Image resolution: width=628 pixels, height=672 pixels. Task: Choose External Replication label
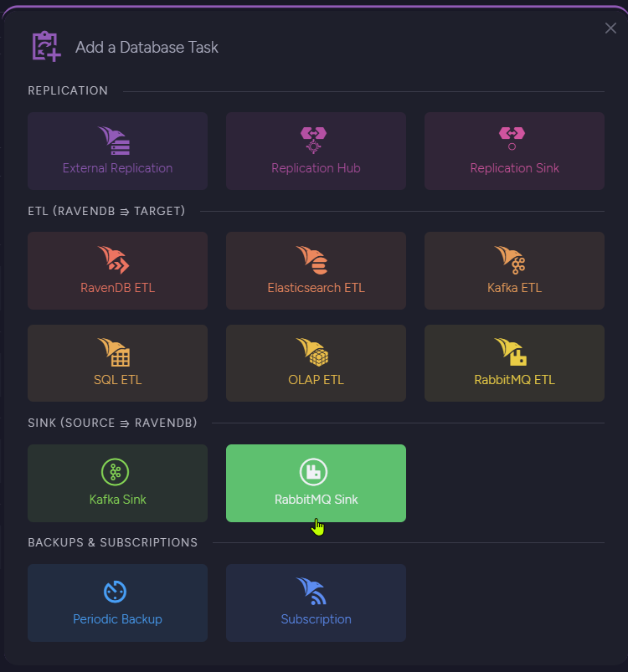[x=117, y=168]
